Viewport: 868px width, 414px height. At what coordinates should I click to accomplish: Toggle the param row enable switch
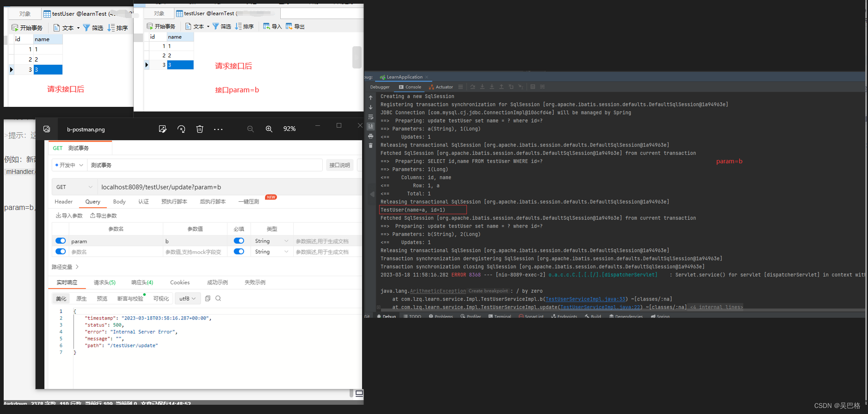coord(61,241)
